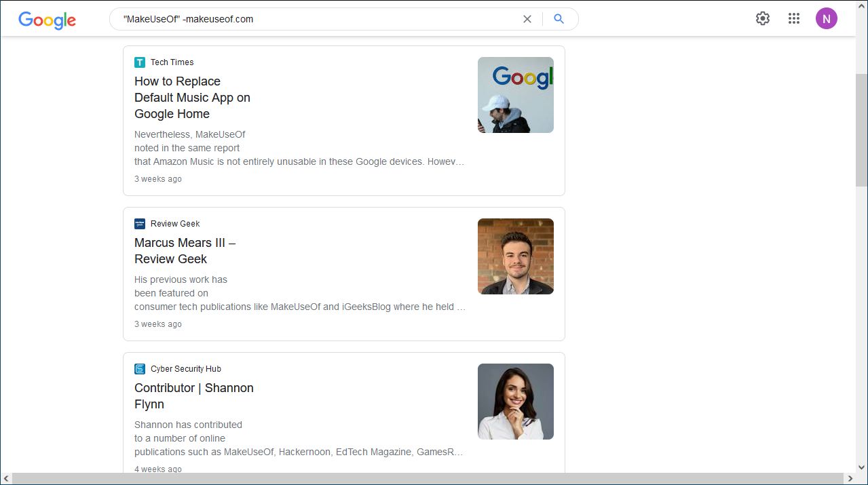Click the magnifying glass search icon

coord(558,18)
